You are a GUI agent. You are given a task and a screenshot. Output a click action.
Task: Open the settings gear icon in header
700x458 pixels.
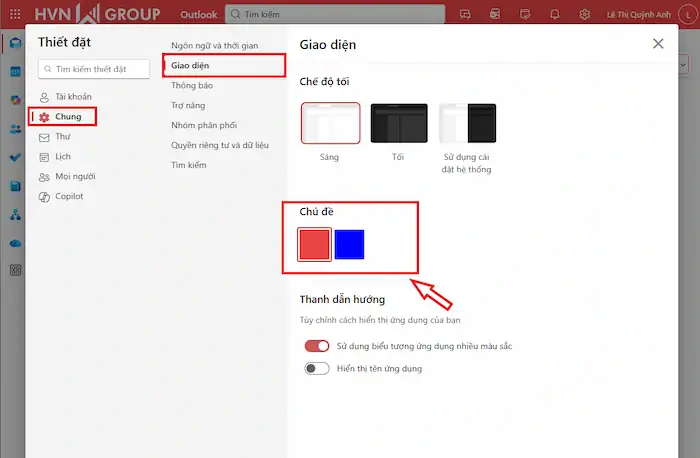pyautogui.click(x=584, y=14)
